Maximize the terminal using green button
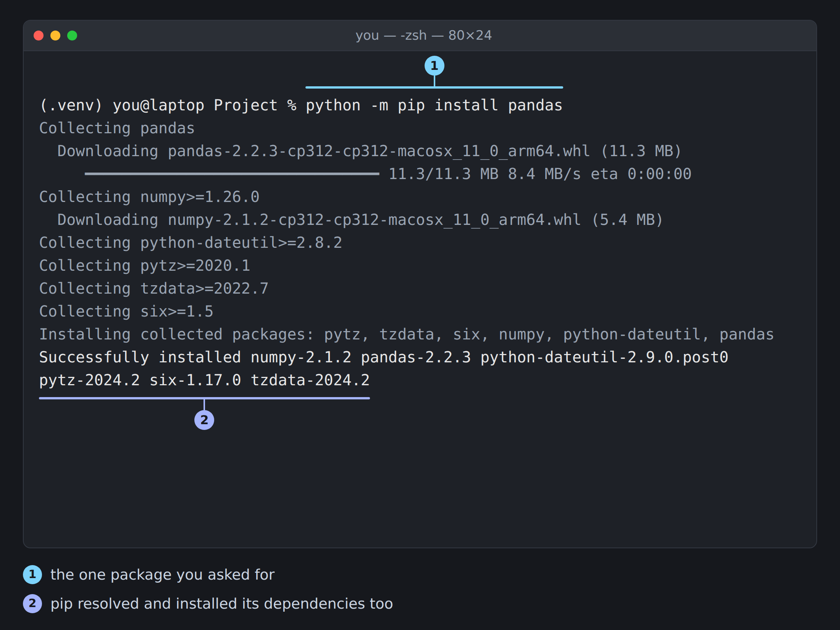 (x=72, y=36)
